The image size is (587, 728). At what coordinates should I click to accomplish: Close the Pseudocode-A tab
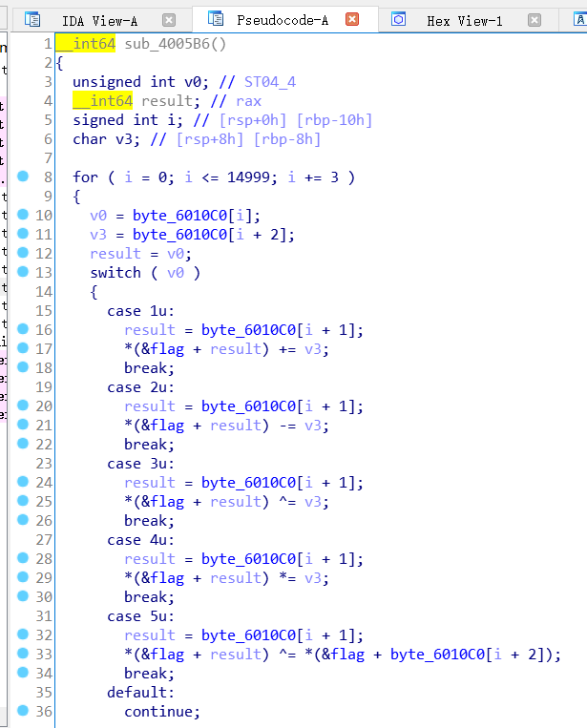352,19
